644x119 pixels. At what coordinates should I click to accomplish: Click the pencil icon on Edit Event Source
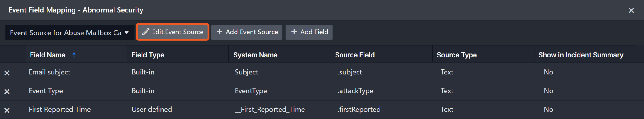click(x=146, y=32)
